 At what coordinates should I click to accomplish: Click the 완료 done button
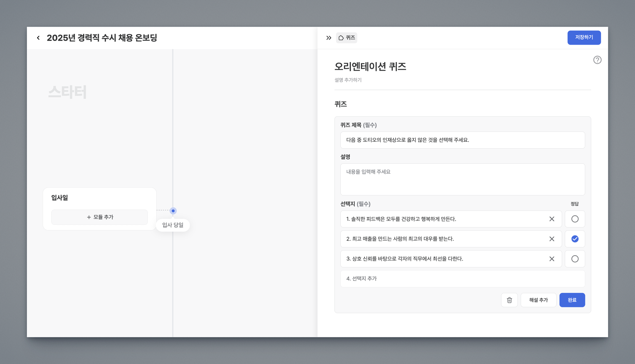coord(572,300)
